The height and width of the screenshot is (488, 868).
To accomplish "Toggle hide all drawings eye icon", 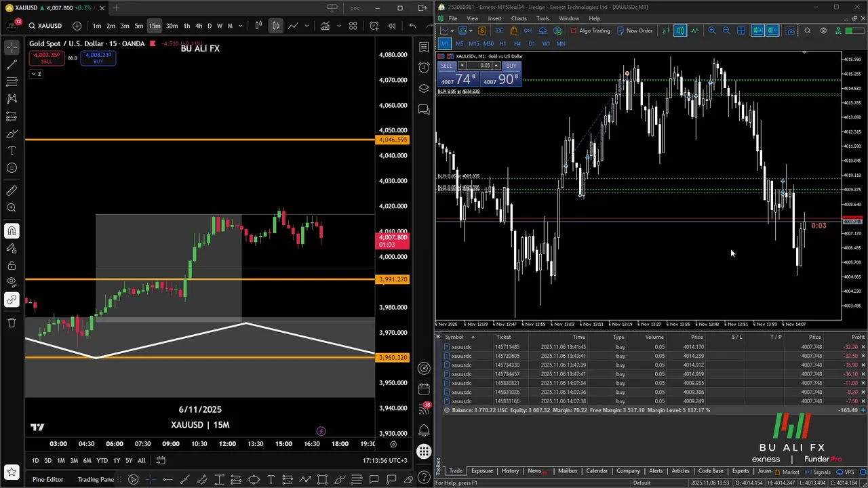I will point(12,282).
